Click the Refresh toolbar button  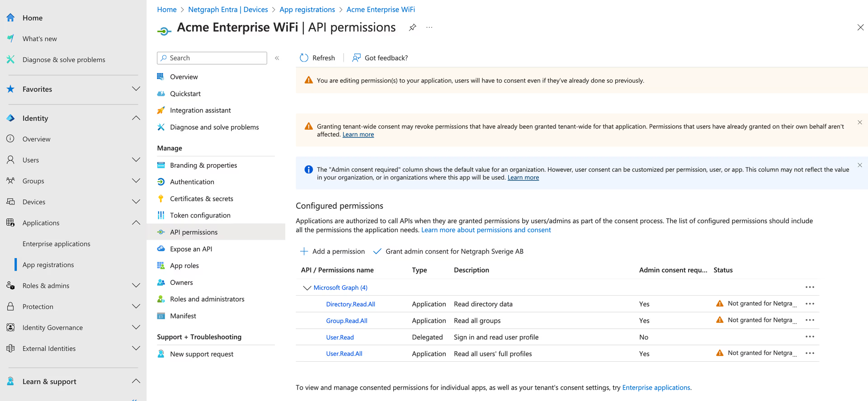[x=317, y=58]
